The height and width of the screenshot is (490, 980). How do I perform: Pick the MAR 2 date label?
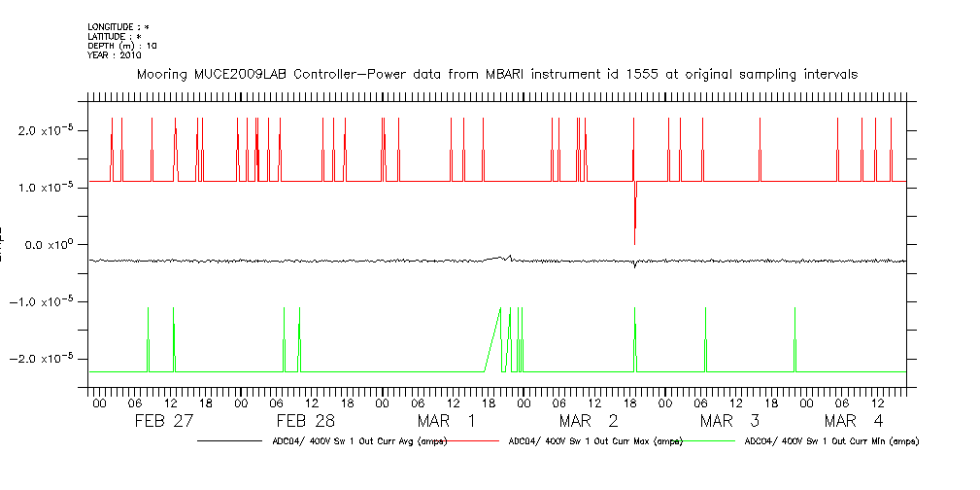pos(589,421)
